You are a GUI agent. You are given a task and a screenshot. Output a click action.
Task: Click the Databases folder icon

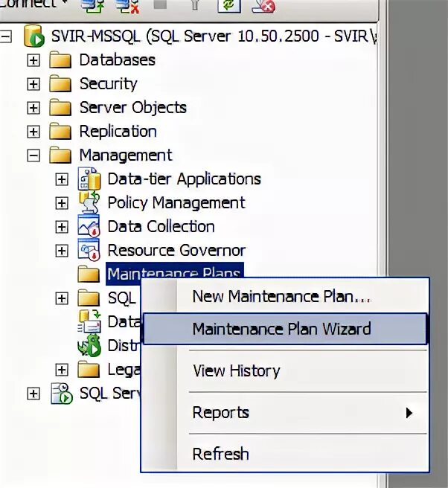point(60,60)
